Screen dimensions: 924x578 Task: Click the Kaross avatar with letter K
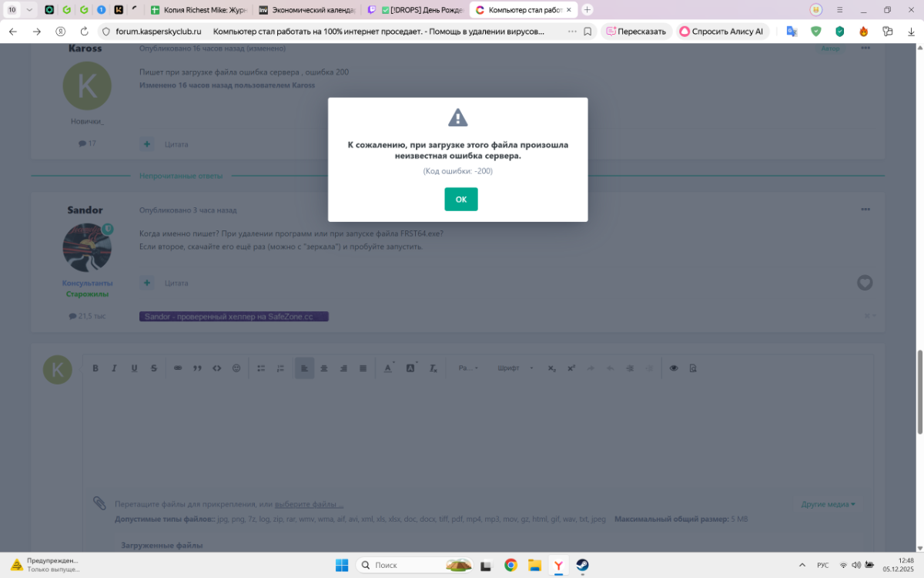tap(87, 86)
